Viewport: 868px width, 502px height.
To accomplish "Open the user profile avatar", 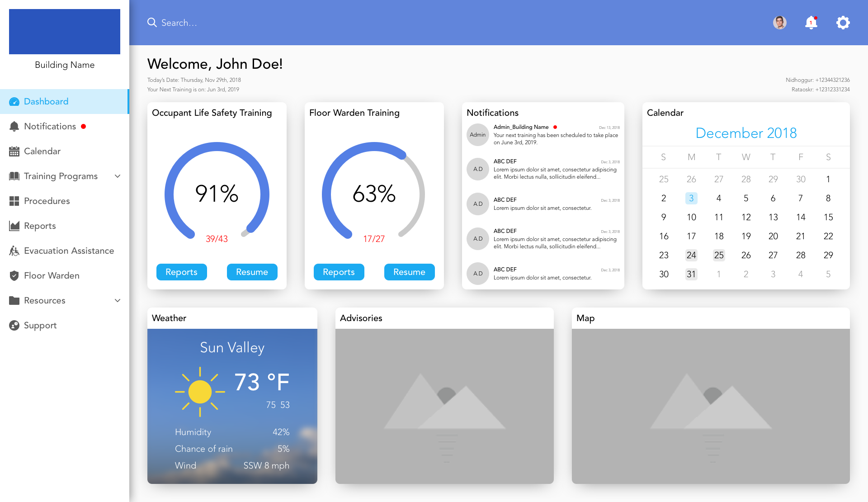I will click(x=779, y=23).
